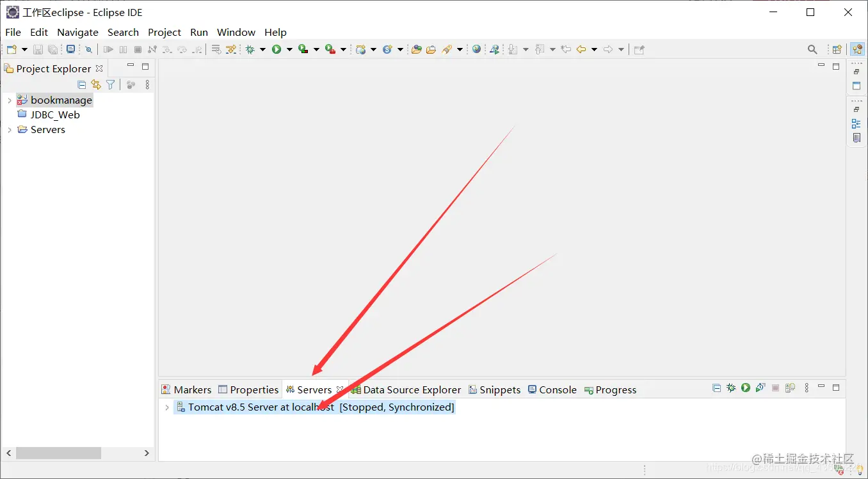Open the Project menu
Image resolution: width=868 pixels, height=479 pixels.
tap(165, 32)
